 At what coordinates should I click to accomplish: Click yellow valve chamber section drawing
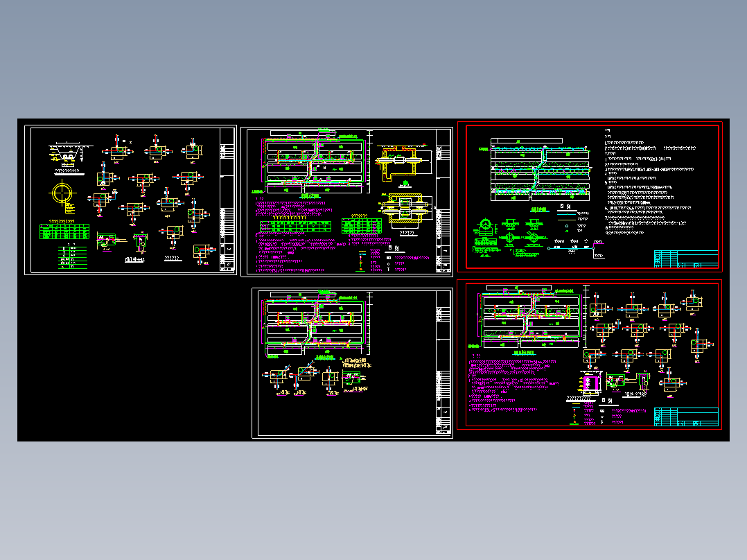tap(404, 163)
